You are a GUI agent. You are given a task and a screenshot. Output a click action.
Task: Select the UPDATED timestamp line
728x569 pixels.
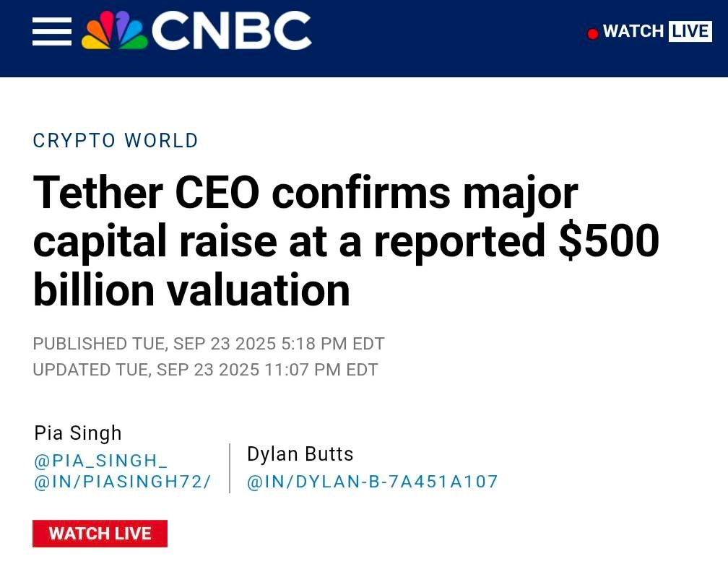(205, 370)
